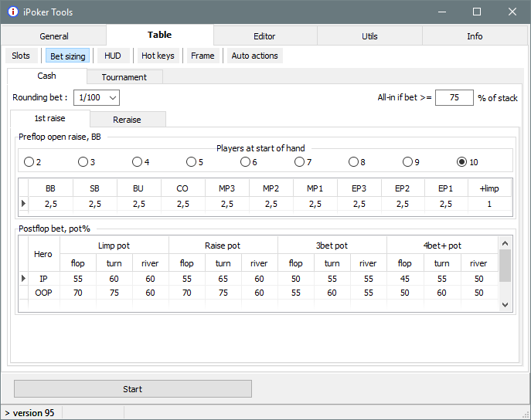
Task: Click the All-in percent of stack field
Action: click(454, 98)
